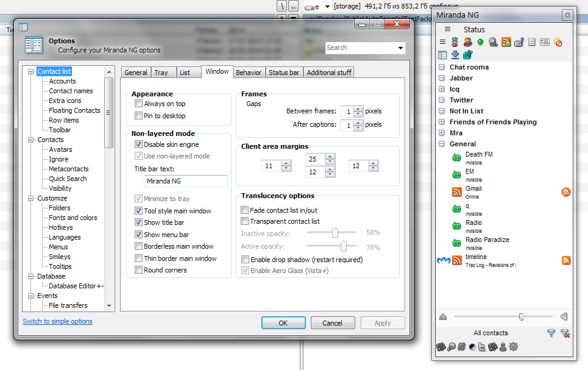
Task: Click the RSS feed check icon in Miranda toolbar
Action: pos(506,43)
